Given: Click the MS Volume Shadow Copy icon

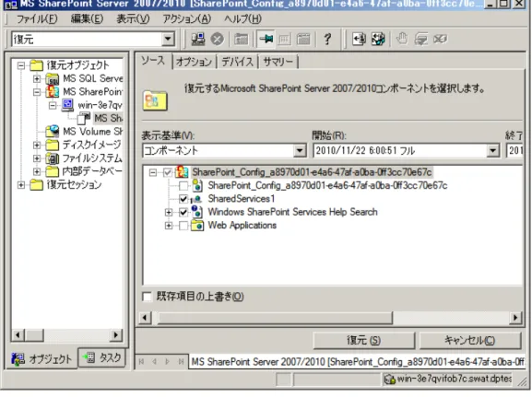Looking at the screenshot, I should [53, 132].
